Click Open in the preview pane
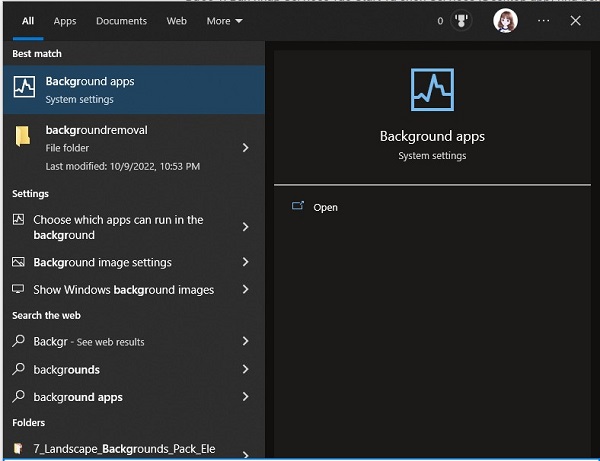Screen dimensions: 600x461 (x=325, y=207)
